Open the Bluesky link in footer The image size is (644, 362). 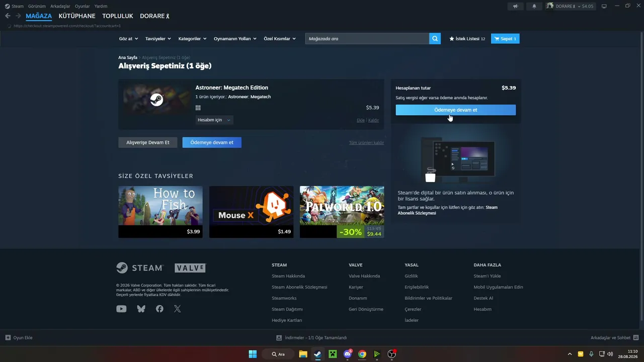(141, 309)
